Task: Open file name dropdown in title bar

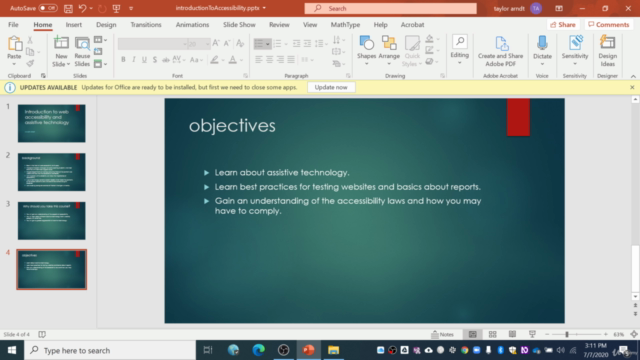Action: (x=264, y=8)
